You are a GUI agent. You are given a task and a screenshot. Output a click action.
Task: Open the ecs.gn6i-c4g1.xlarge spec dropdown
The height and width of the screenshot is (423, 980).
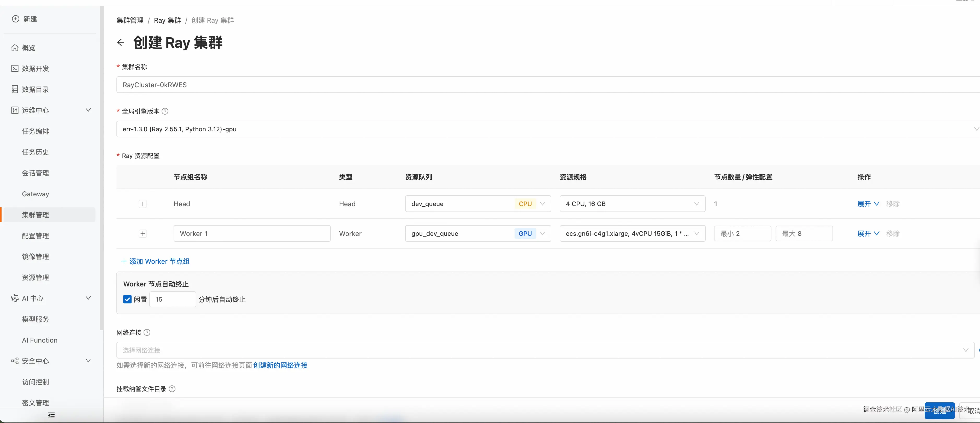[x=632, y=233]
